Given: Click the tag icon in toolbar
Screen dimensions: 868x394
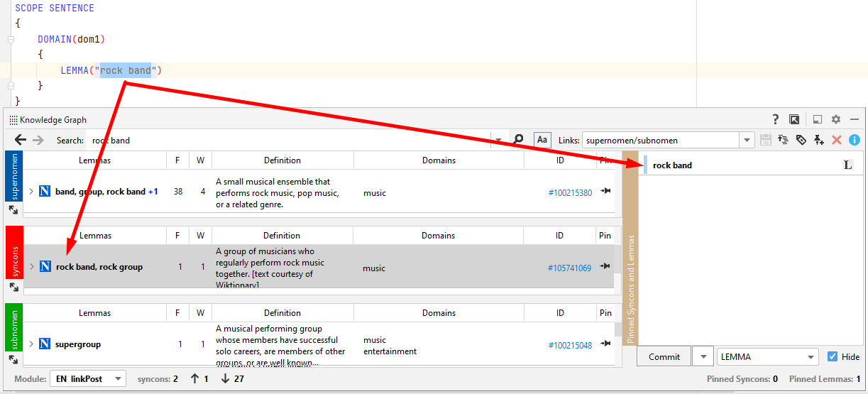Looking at the screenshot, I should coord(801,140).
